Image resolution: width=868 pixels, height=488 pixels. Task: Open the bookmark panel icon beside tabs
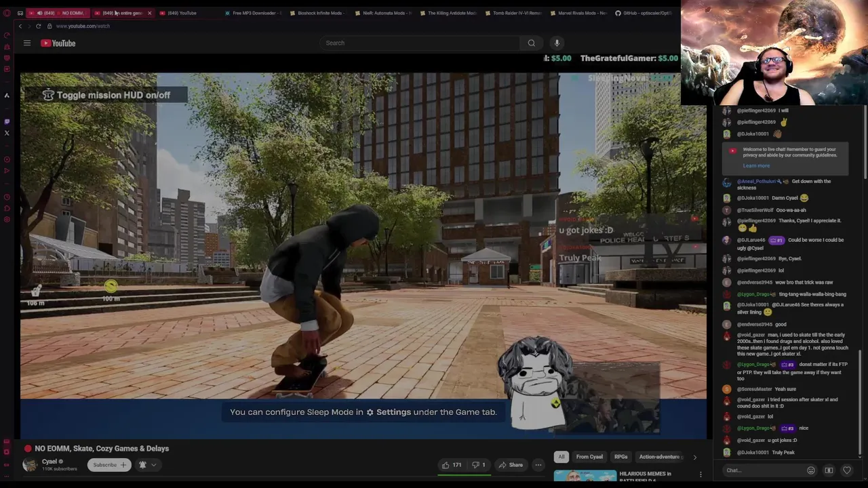pos(20,13)
